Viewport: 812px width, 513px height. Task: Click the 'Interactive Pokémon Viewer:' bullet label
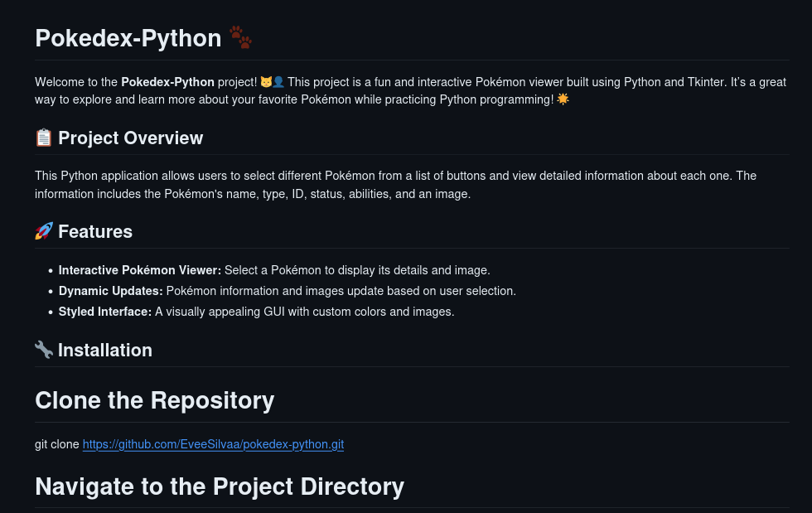[140, 270]
